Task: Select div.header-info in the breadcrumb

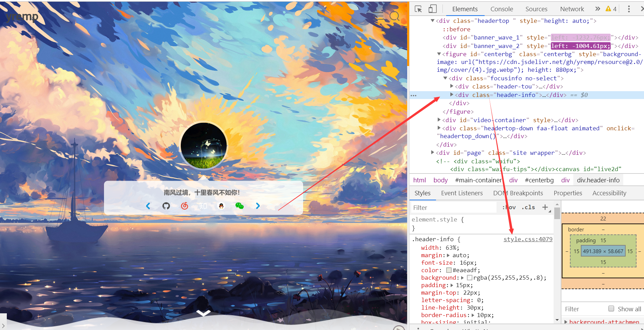Action: pos(598,180)
